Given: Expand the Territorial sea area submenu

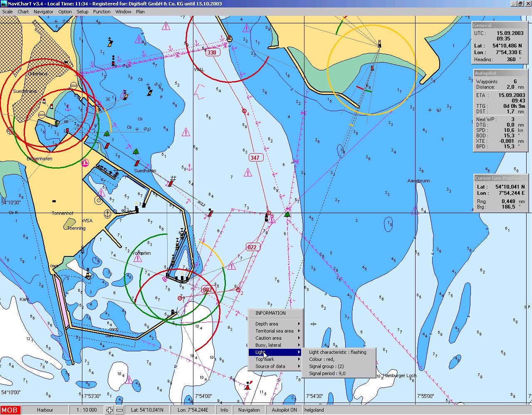Looking at the screenshot, I should pyautogui.click(x=276, y=331).
